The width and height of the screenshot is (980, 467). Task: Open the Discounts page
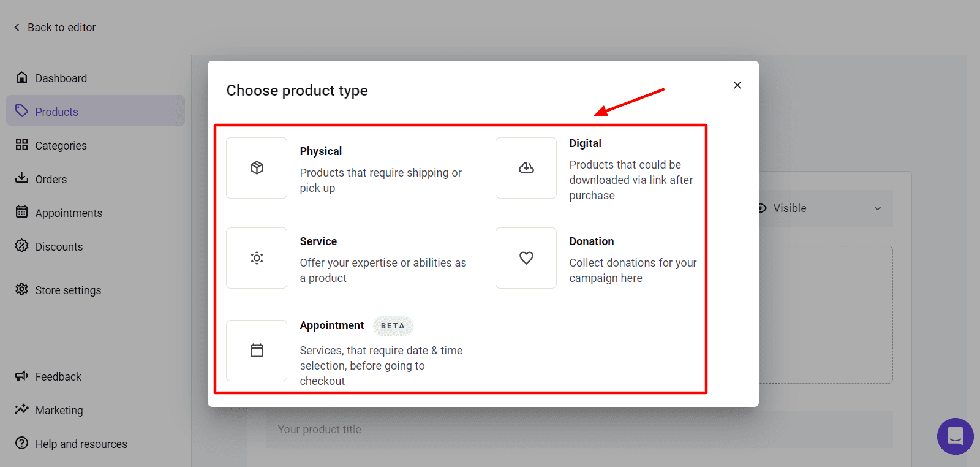[59, 246]
